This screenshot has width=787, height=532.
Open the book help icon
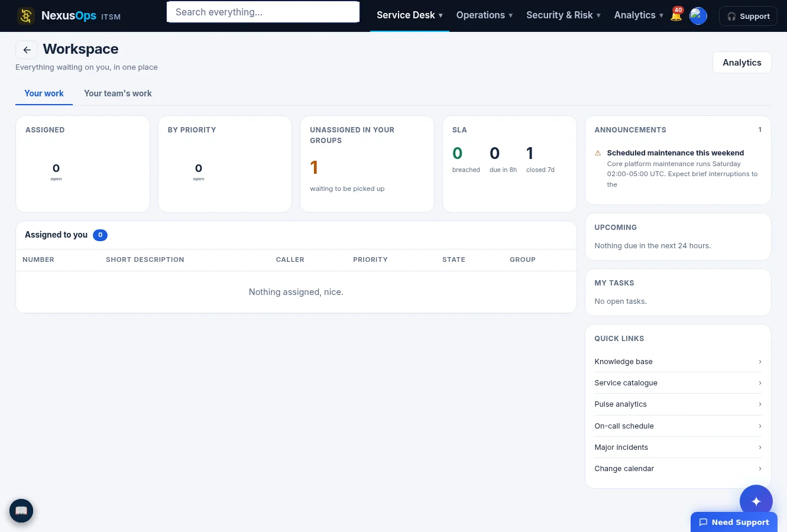point(21,511)
